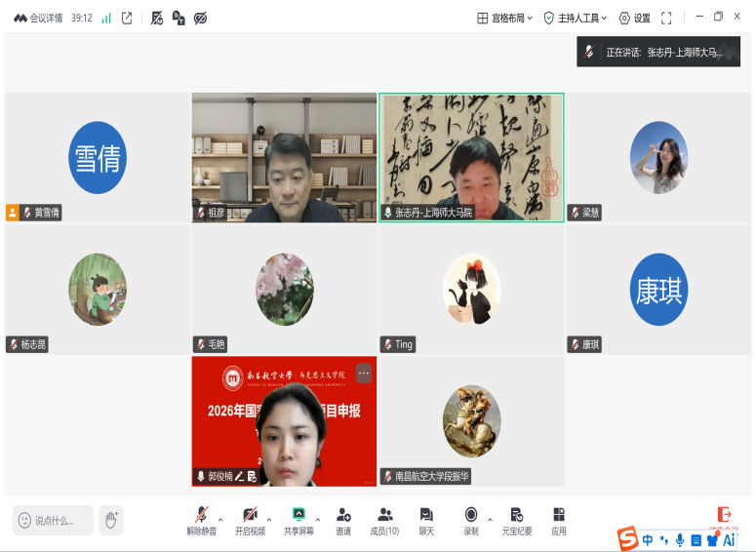Viewport: 756px width, 552px height.
Task: Select the 郭俊楠 video tile
Action: (284, 421)
